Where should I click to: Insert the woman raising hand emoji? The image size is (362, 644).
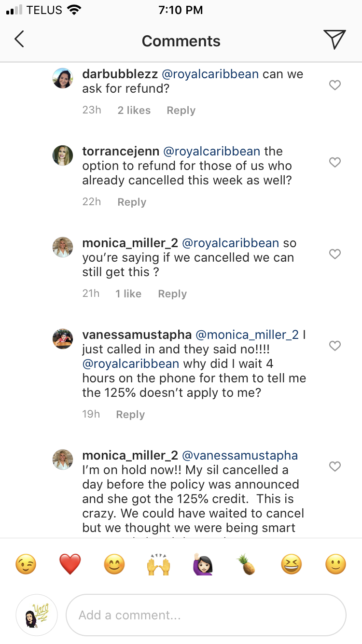click(x=203, y=564)
